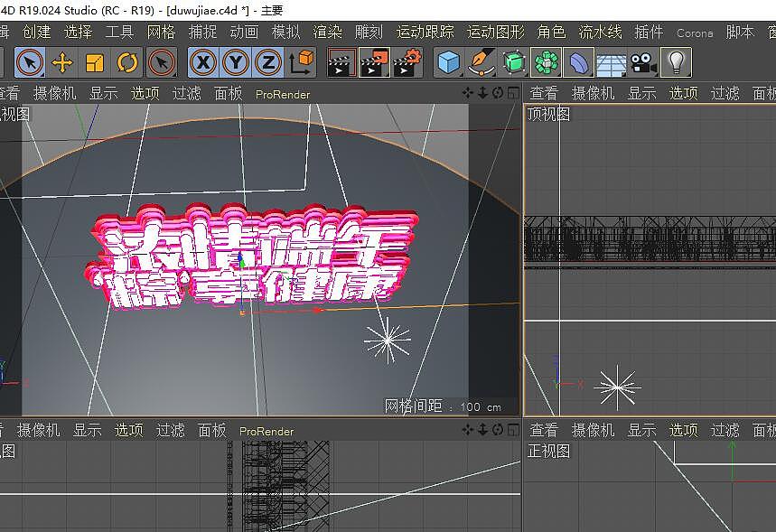Open 显示 menu in perspective viewport

(x=103, y=93)
